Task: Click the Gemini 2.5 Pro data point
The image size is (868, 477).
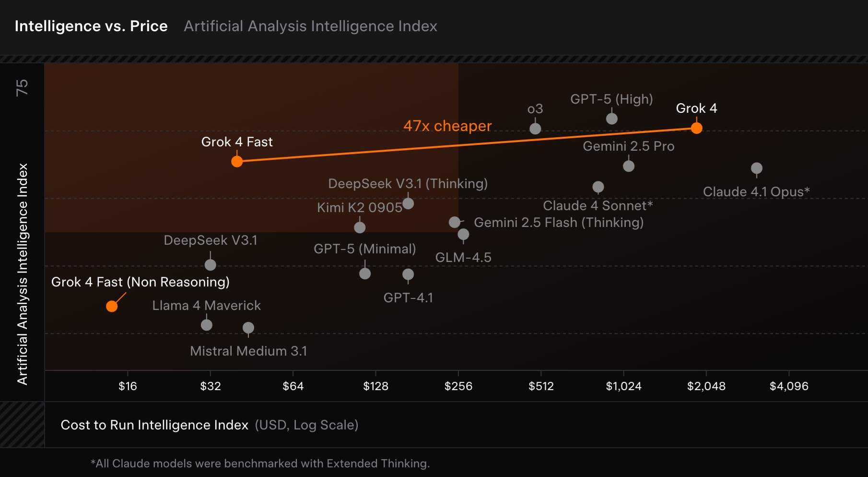Action: coord(628,166)
